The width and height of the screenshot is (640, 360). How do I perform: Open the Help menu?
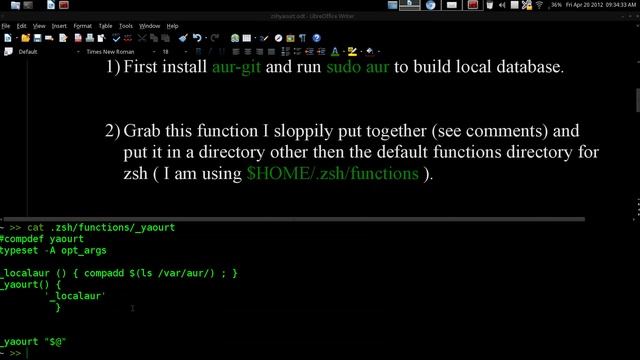coord(172,26)
